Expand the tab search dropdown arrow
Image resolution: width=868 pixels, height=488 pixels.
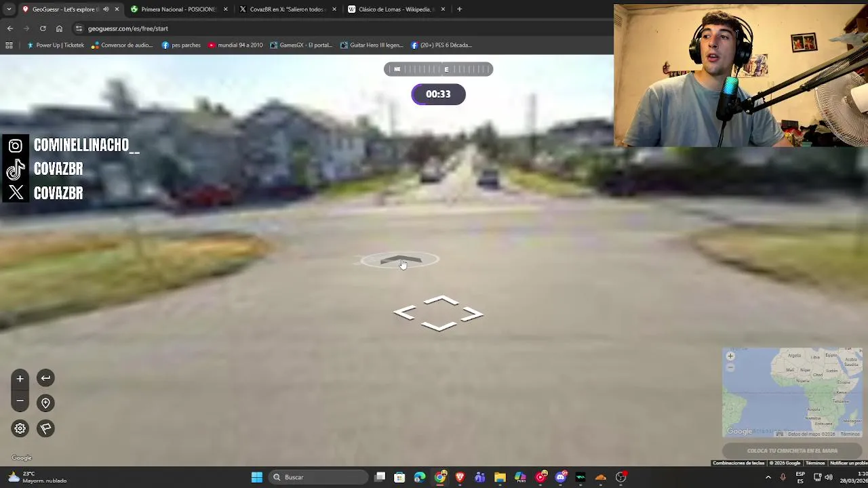pos(8,9)
